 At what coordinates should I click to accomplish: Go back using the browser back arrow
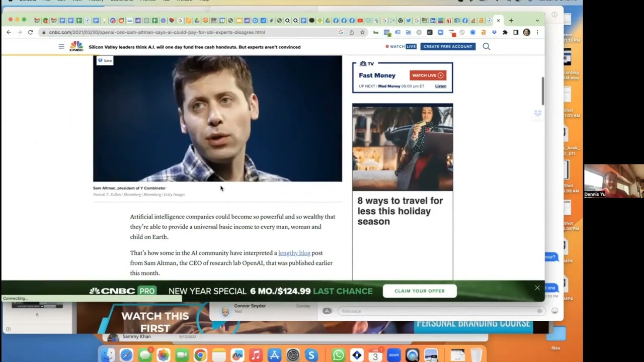[x=9, y=32]
